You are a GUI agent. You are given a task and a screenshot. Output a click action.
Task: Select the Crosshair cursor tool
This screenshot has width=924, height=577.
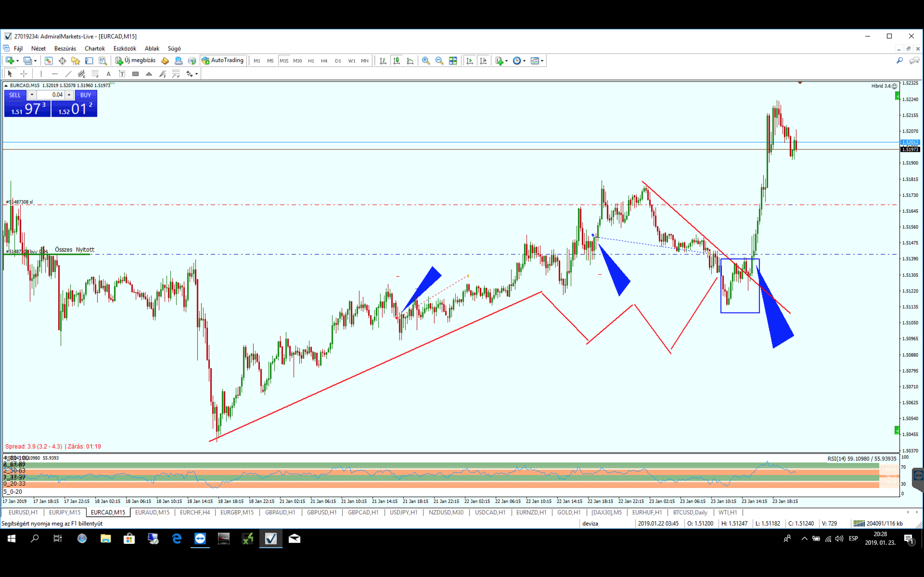point(24,74)
